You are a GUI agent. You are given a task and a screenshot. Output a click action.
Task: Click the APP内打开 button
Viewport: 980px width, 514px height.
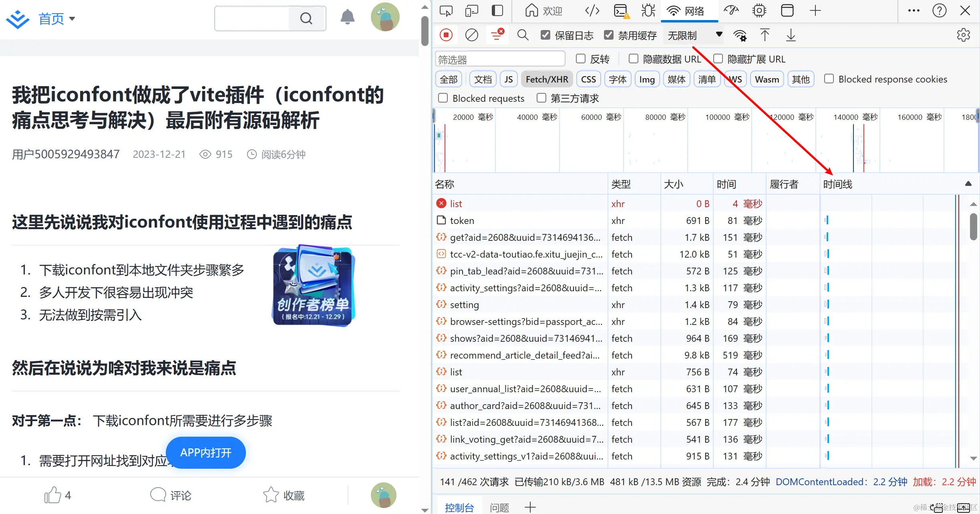205,452
